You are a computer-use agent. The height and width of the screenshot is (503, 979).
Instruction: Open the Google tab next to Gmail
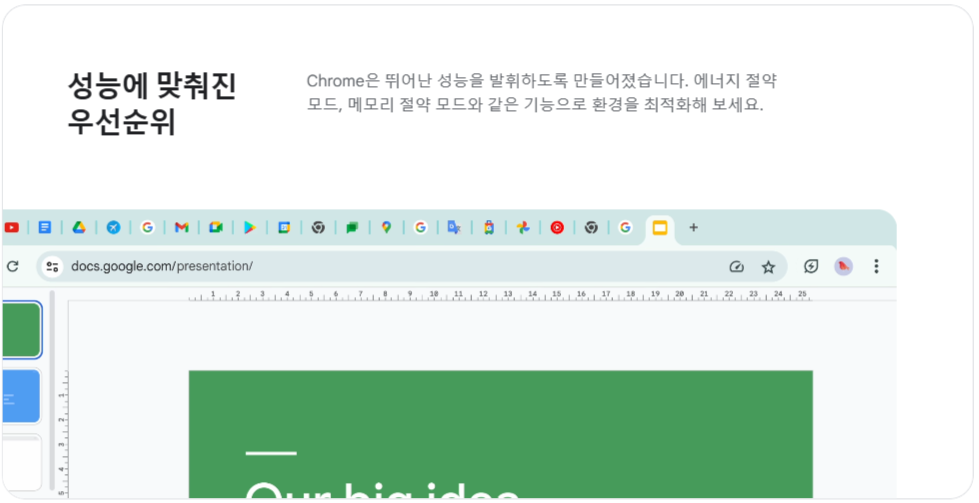(147, 228)
